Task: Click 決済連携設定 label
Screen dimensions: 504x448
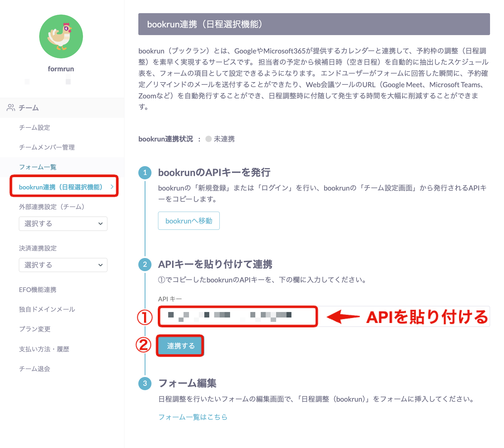Action: point(38,248)
